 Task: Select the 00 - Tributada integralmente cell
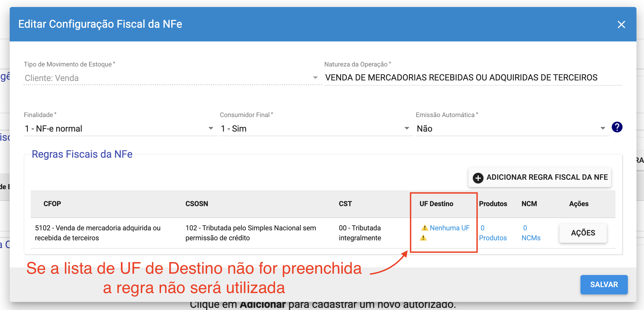[x=360, y=233]
